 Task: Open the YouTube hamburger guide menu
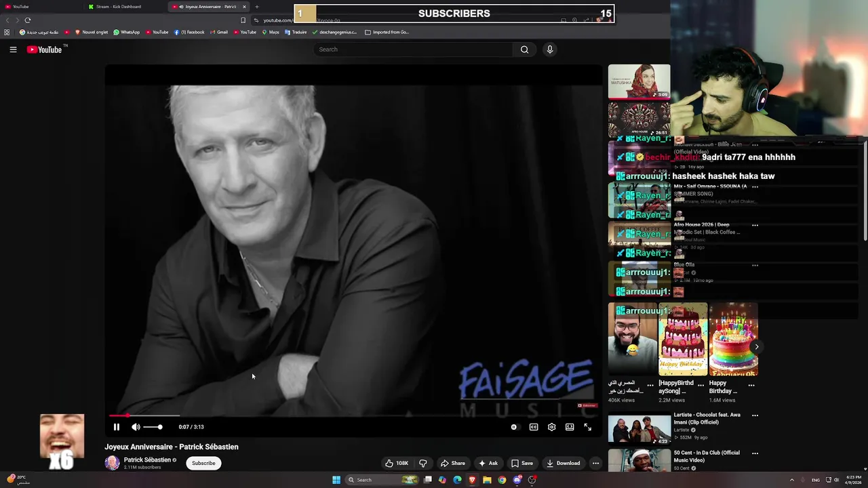click(13, 49)
